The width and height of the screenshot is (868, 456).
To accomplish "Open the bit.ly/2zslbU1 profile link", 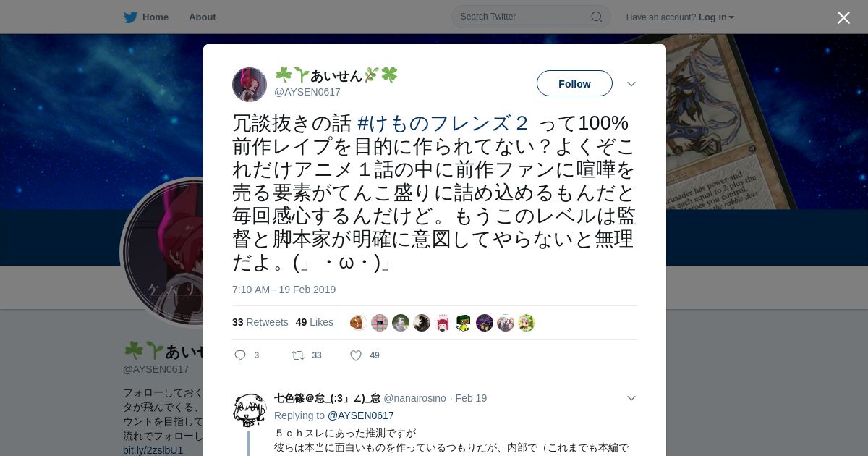I will (153, 450).
